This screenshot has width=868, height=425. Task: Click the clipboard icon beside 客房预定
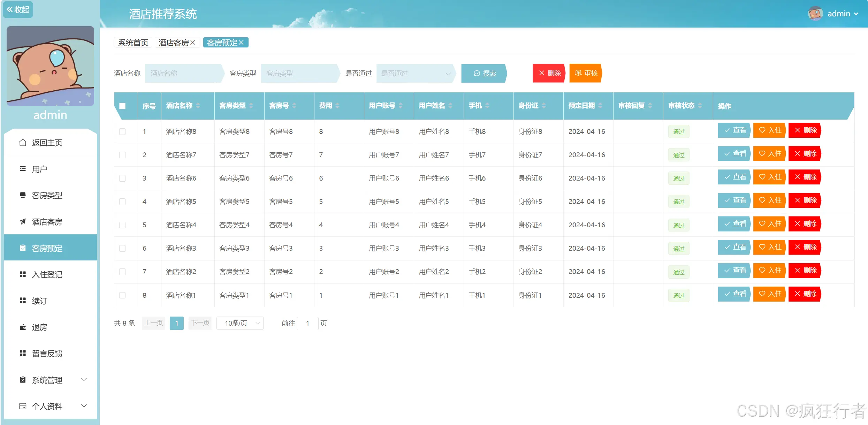[23, 248]
